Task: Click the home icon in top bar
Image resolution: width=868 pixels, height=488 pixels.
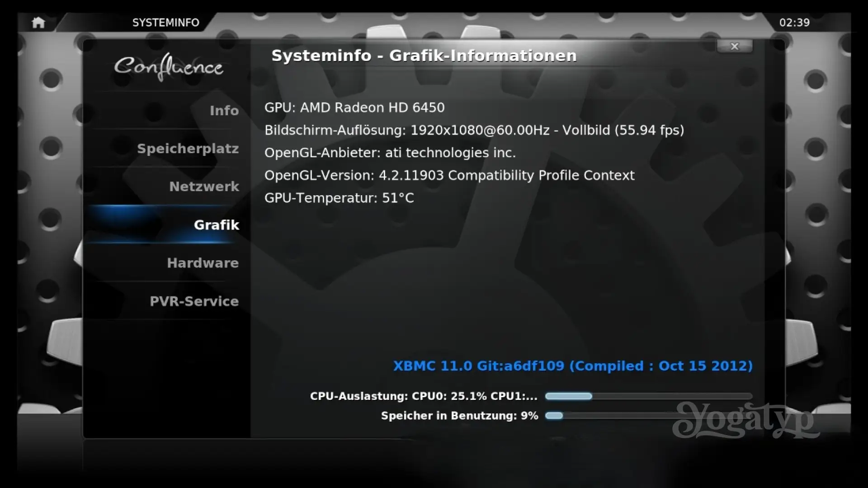Action: 38,23
